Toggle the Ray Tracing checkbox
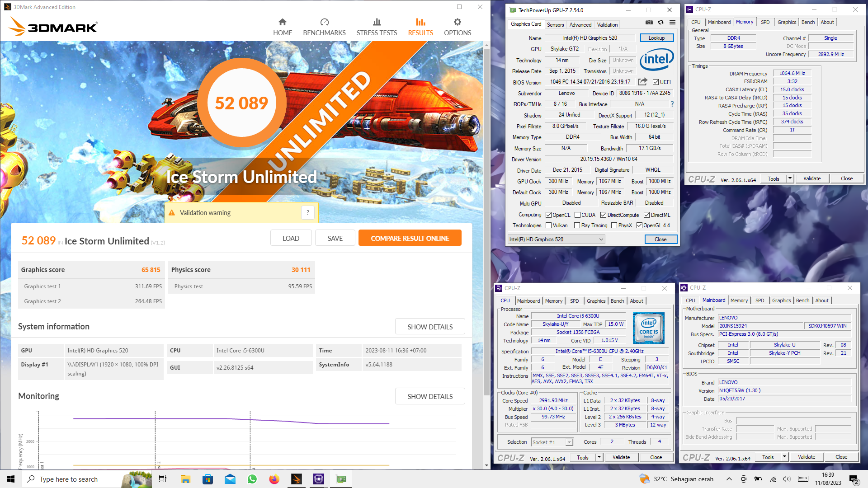 (577, 225)
